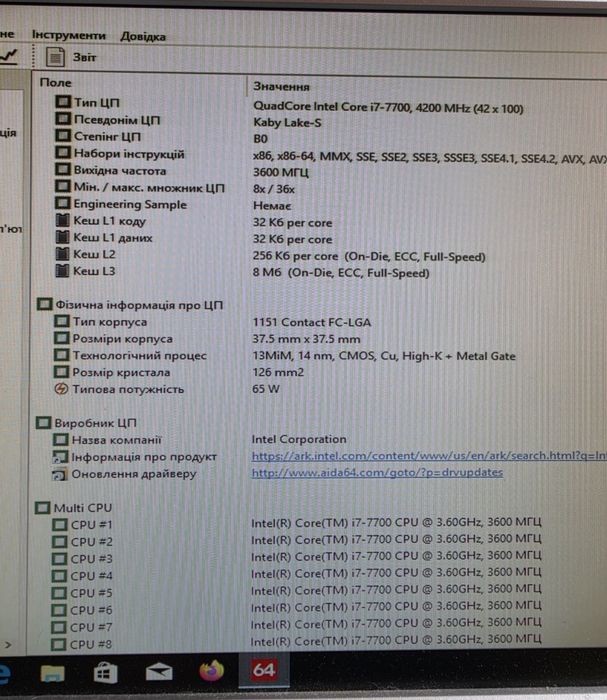Select the CPU #2 row
Screen dimensions: 607x700
click(297, 541)
